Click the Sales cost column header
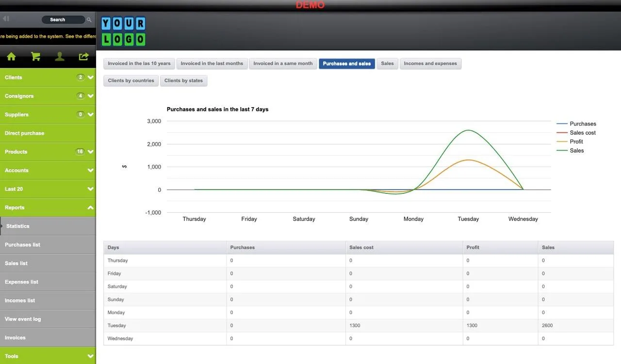The image size is (621, 364). click(404, 248)
